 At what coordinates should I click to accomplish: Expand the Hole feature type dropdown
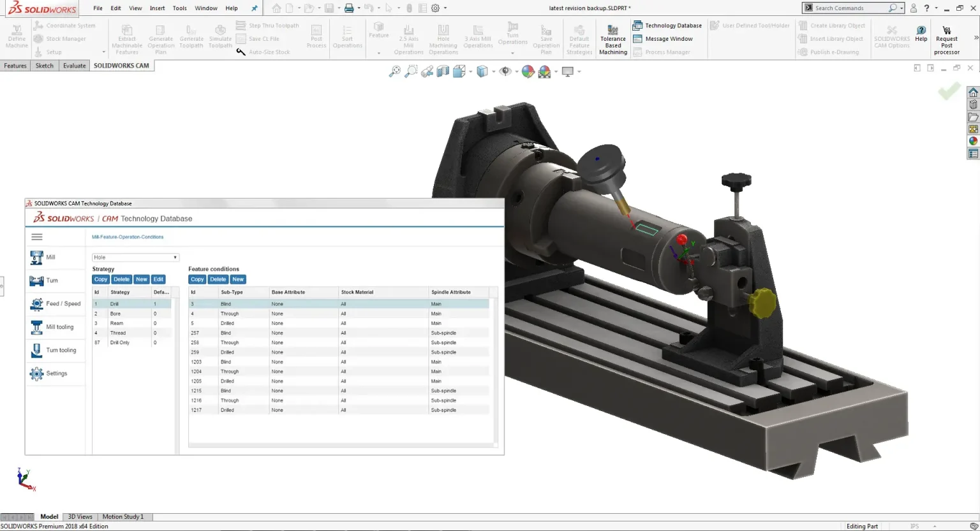pyautogui.click(x=135, y=258)
